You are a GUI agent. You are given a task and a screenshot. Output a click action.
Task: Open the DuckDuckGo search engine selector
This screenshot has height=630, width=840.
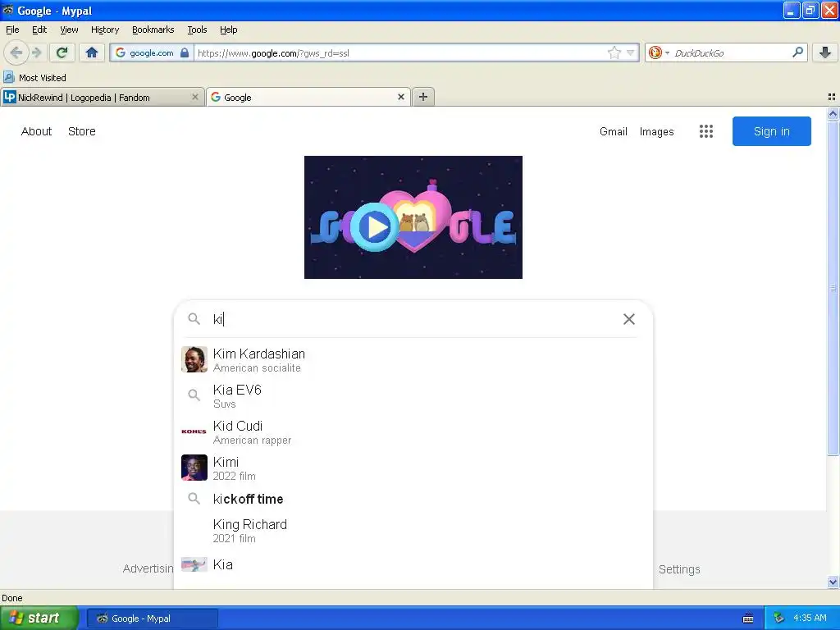(659, 52)
